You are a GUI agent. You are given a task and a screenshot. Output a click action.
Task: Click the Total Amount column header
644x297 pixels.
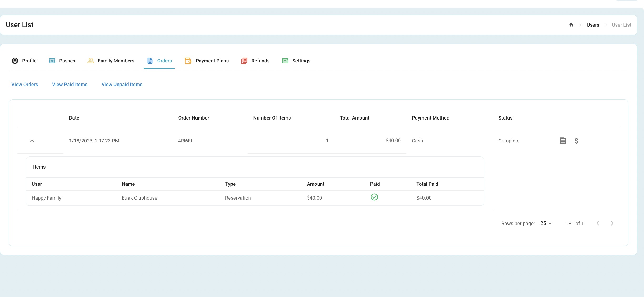coord(355,118)
